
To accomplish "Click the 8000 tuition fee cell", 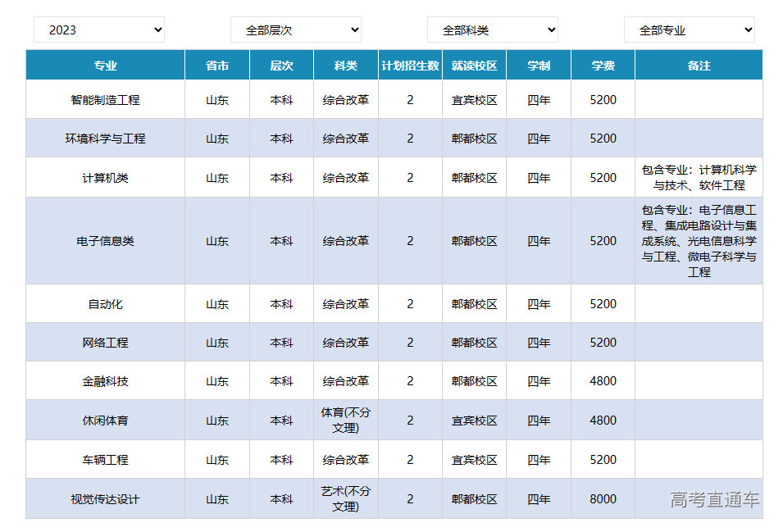I will coord(603,499).
